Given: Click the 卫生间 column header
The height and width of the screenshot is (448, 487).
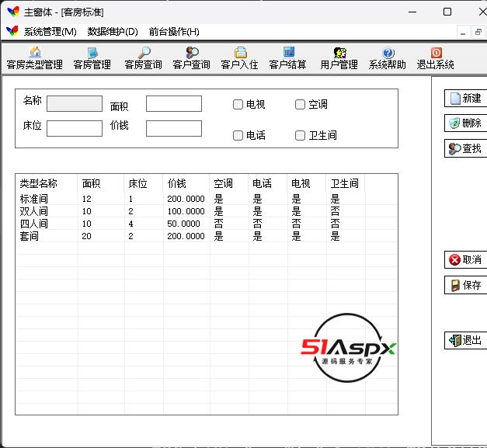Looking at the screenshot, I should (x=346, y=183).
